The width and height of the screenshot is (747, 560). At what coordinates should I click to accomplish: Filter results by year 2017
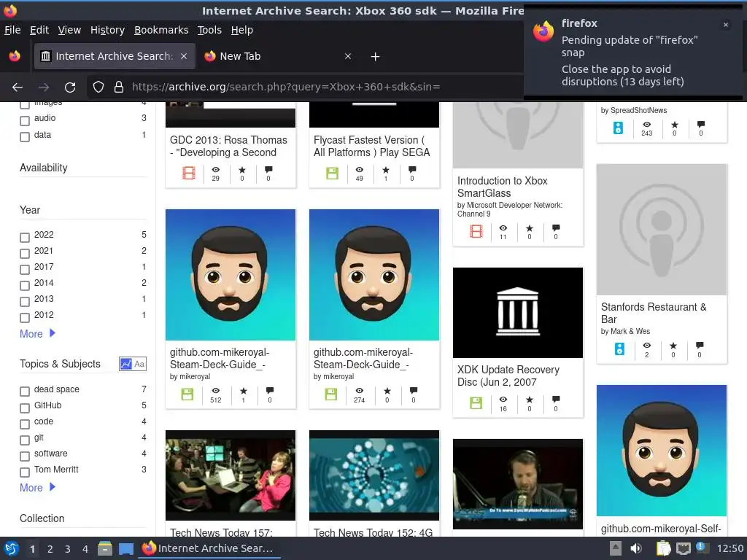coord(25,270)
